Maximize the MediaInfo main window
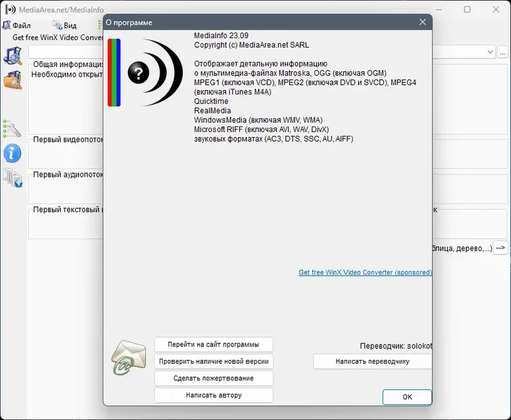Screen dimensions: 511x420 [467, 10]
